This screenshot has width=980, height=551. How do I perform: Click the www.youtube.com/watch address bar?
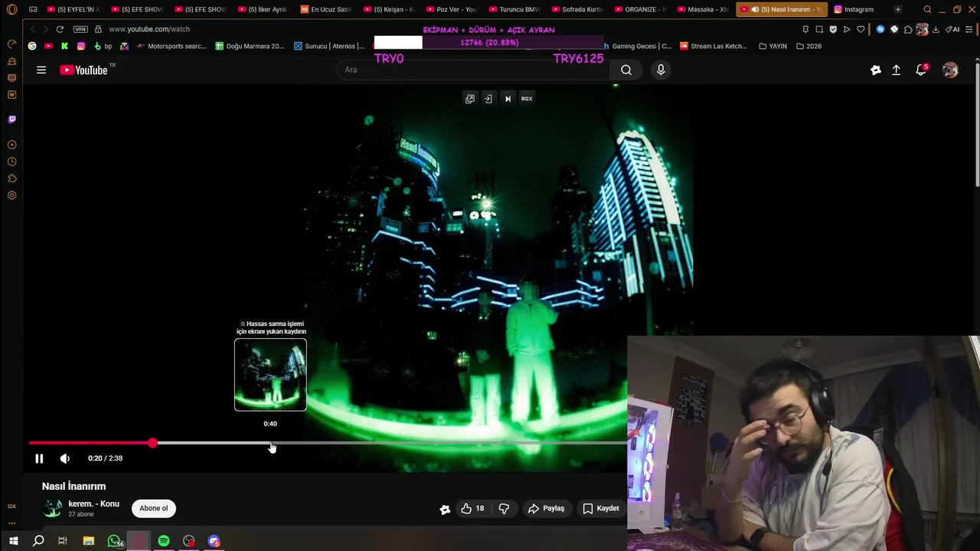[x=149, y=29]
